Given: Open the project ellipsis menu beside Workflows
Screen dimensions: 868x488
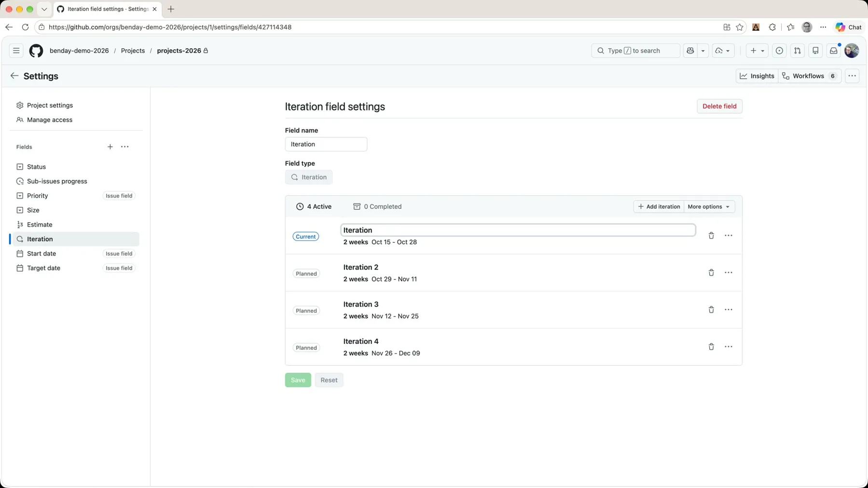Looking at the screenshot, I should click(x=852, y=76).
